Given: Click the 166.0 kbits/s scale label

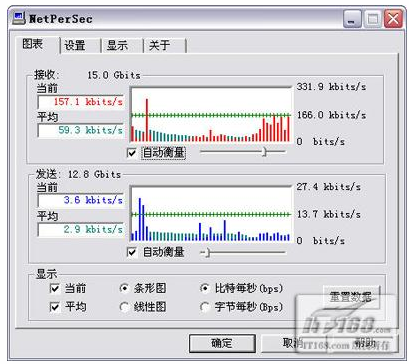Looking at the screenshot, I should coord(331,115).
